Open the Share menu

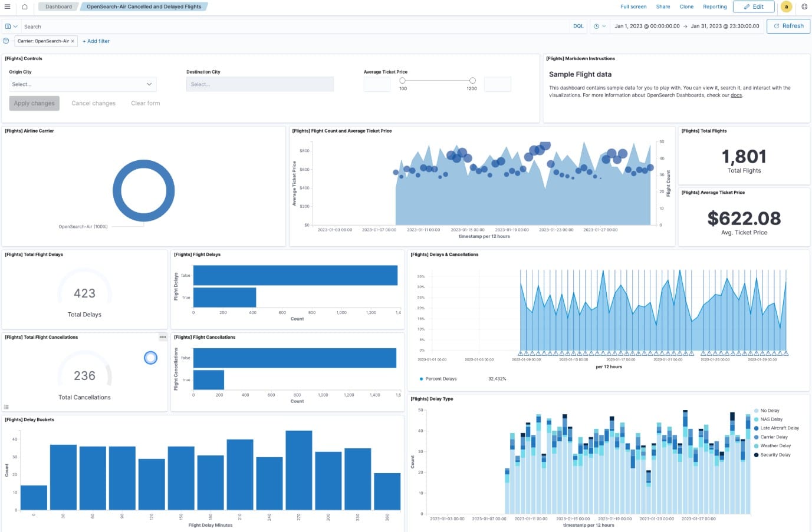click(663, 6)
